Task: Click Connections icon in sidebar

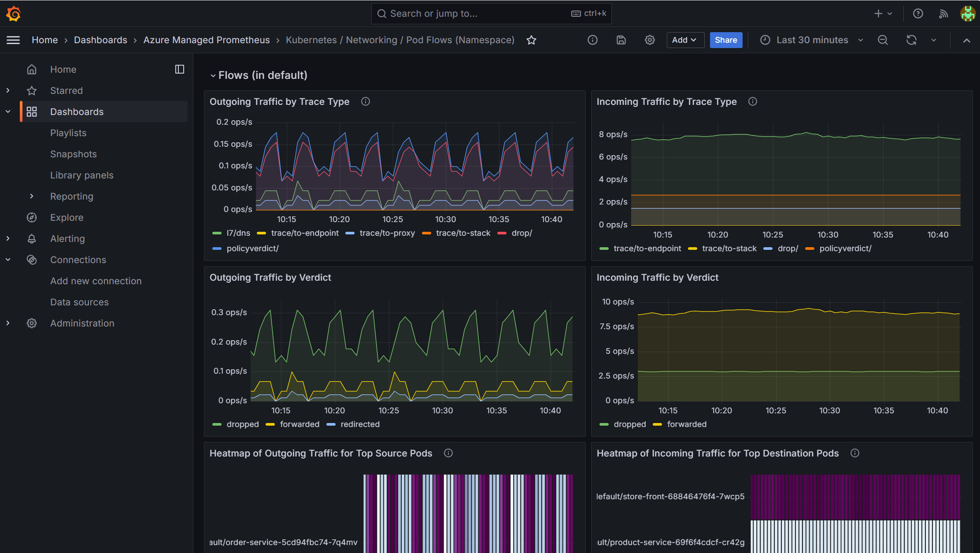Action: 32,260
